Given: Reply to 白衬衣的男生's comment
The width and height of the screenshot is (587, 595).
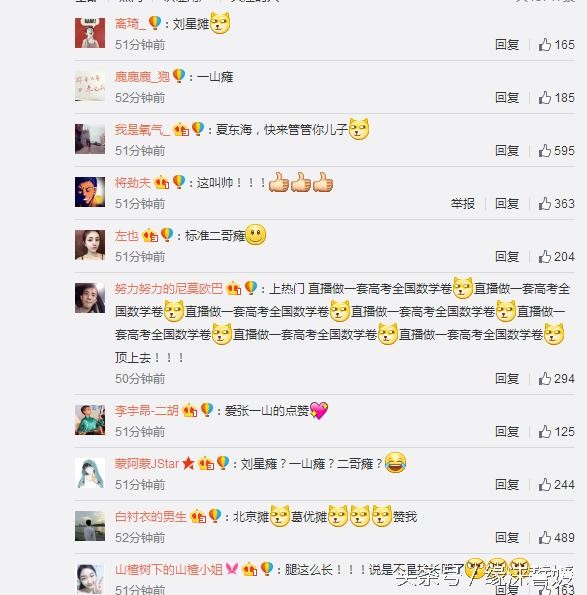Looking at the screenshot, I should coord(507,538).
